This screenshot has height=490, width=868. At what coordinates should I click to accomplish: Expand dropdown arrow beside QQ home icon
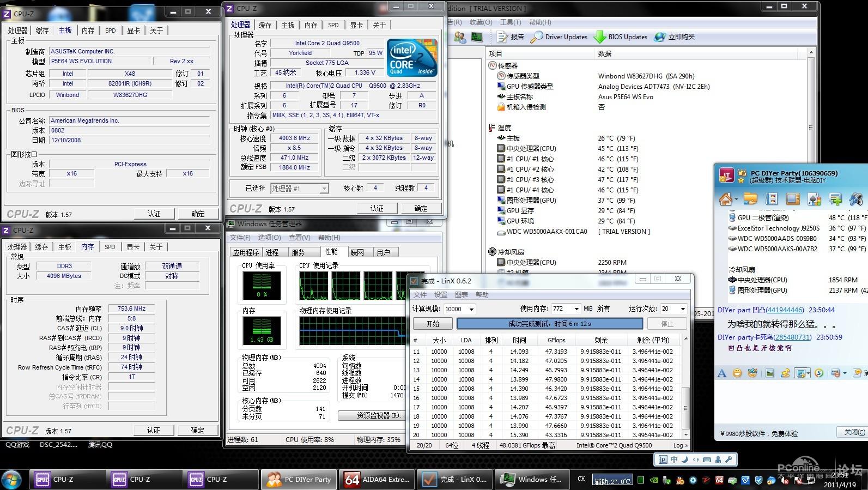coord(736,199)
